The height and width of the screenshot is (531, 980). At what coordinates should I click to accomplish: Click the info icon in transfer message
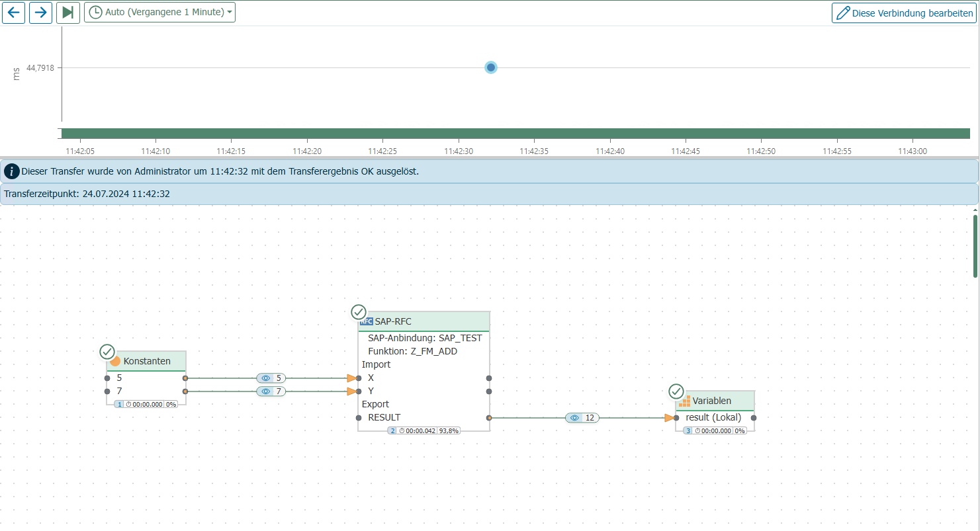point(11,172)
